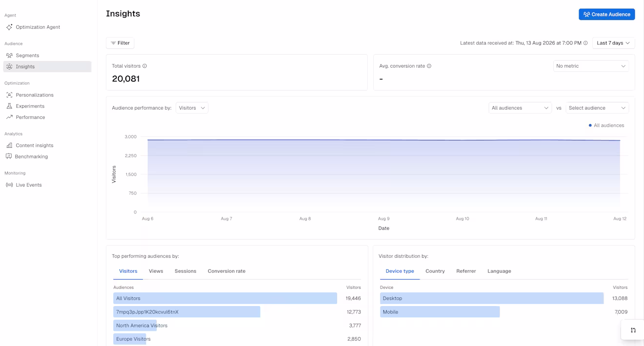Open Live Events in the sidebar
The width and height of the screenshot is (644, 346).
point(47,185)
